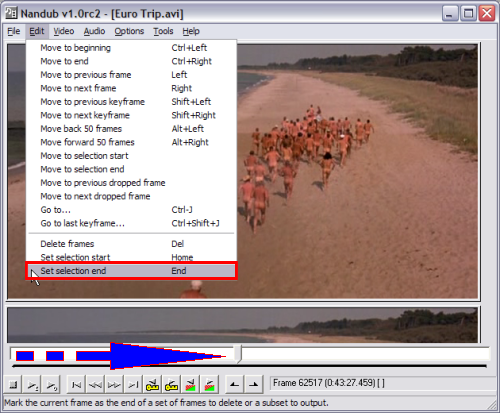500x413 pixels.
Task: Play the input video preview
Action: (x=32, y=385)
